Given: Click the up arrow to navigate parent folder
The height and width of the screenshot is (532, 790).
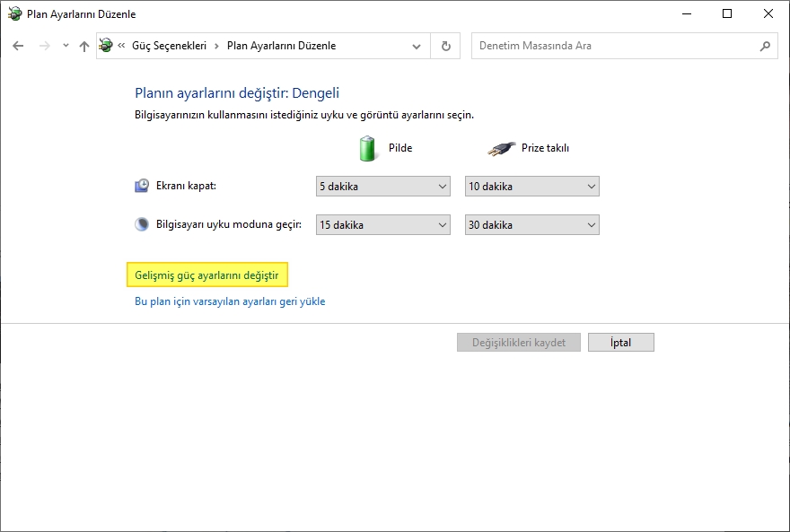Looking at the screenshot, I should click(83, 45).
